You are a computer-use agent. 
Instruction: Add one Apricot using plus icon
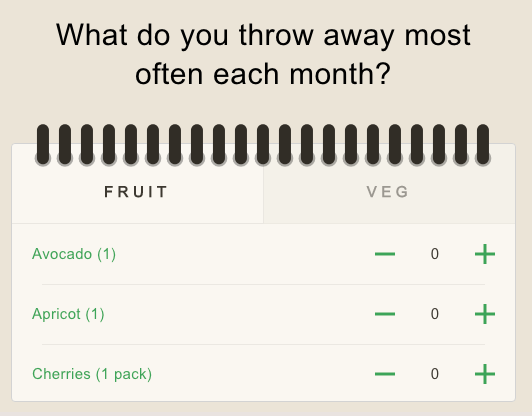point(484,314)
